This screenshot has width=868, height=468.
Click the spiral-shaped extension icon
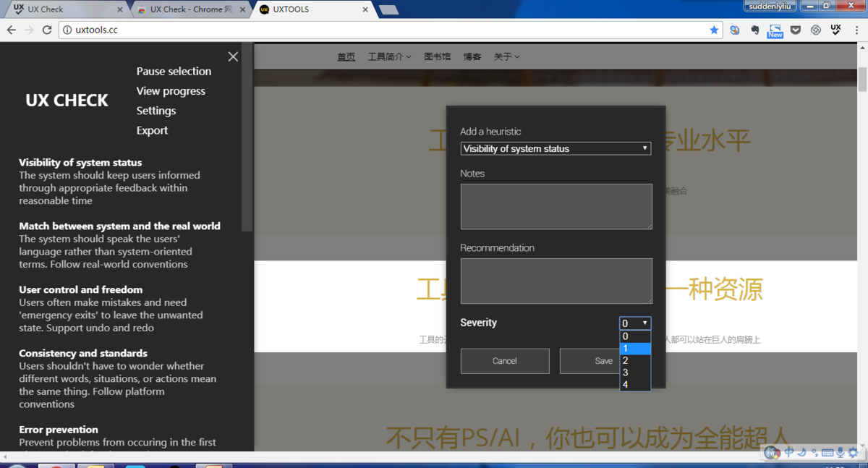click(816, 30)
